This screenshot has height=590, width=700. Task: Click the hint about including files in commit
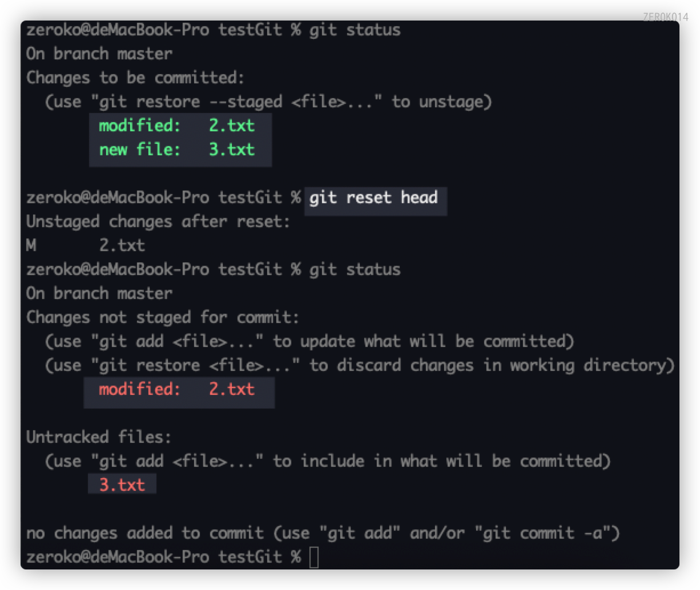pos(327,461)
